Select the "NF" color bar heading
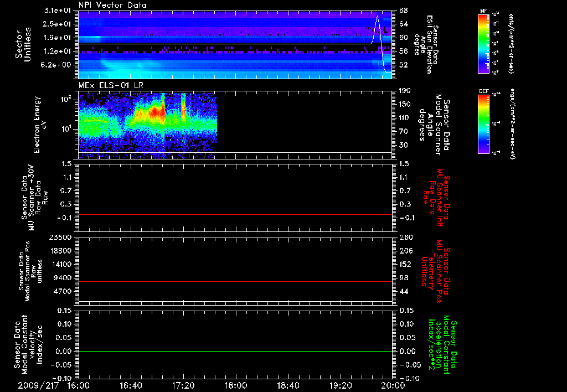This screenshot has width=567, height=392. (484, 11)
